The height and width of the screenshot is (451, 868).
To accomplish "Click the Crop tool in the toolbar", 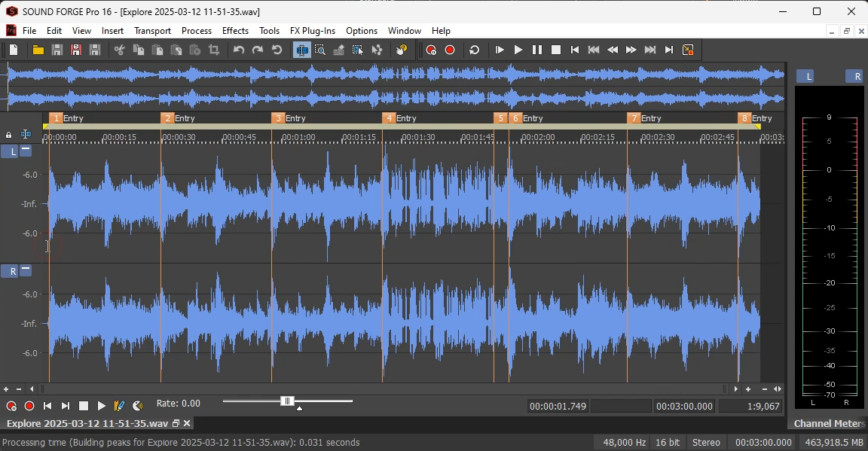I will tap(214, 50).
